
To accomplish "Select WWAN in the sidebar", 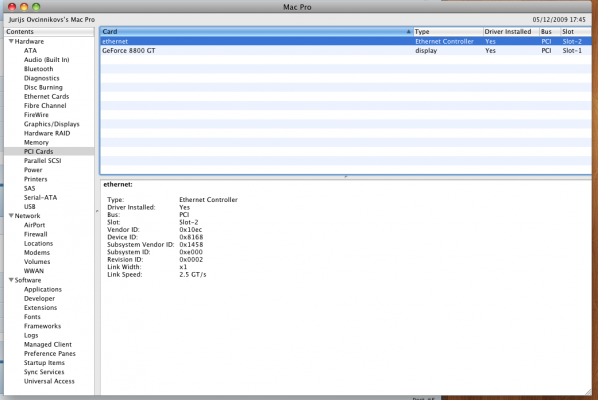I will tap(34, 271).
